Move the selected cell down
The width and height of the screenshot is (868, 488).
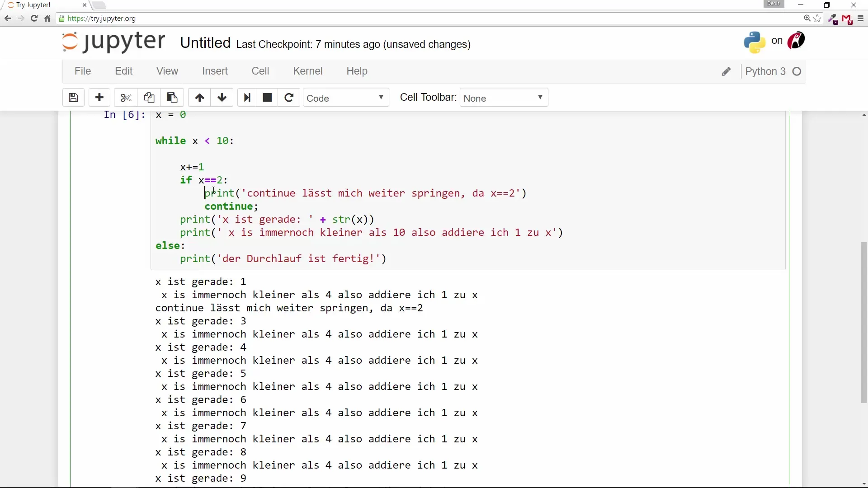(222, 98)
